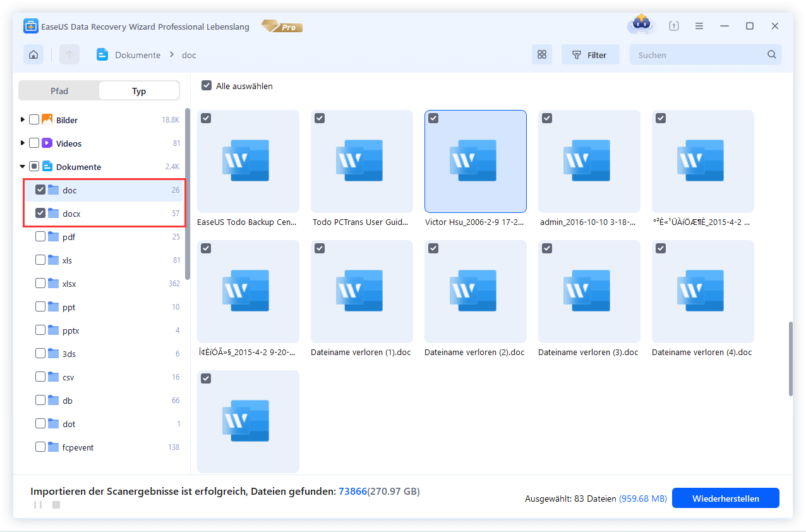806x532 pixels.
Task: Check the ppt folder checkbox
Action: point(40,306)
